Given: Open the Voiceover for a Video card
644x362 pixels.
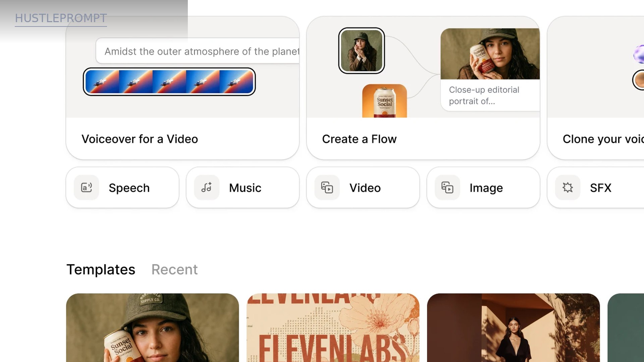Looking at the screenshot, I should (x=182, y=88).
